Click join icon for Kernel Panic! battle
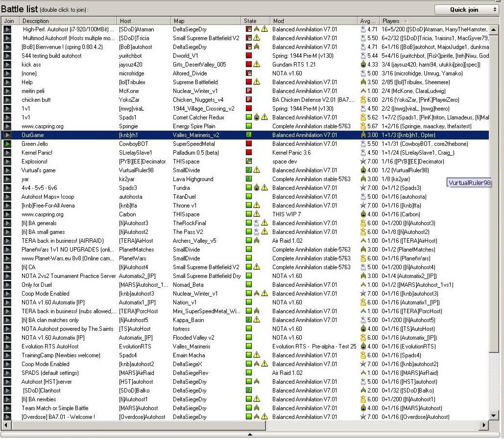This screenshot has height=439, width=504. [7, 153]
